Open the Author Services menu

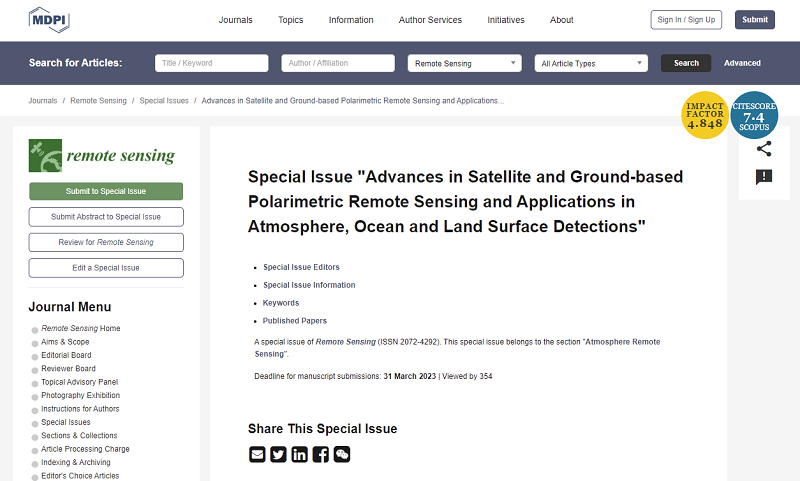pyautogui.click(x=430, y=20)
